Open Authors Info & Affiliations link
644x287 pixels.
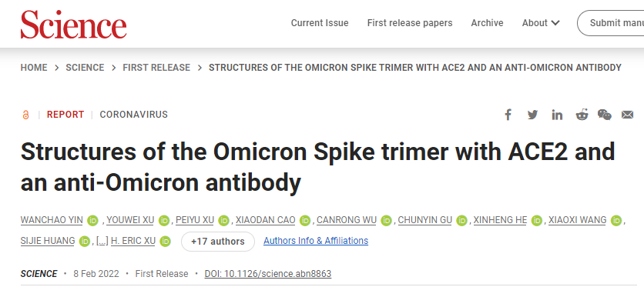tap(316, 241)
